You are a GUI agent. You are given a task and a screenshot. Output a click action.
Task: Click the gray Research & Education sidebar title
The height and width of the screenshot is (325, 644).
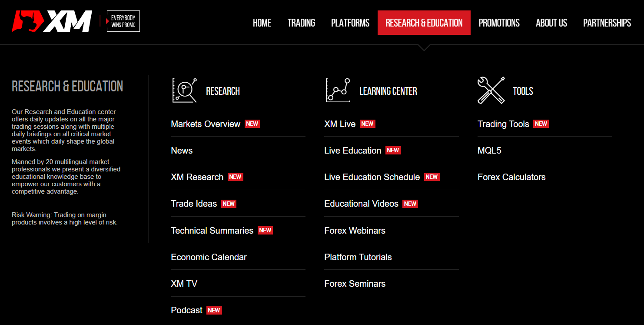pyautogui.click(x=67, y=86)
